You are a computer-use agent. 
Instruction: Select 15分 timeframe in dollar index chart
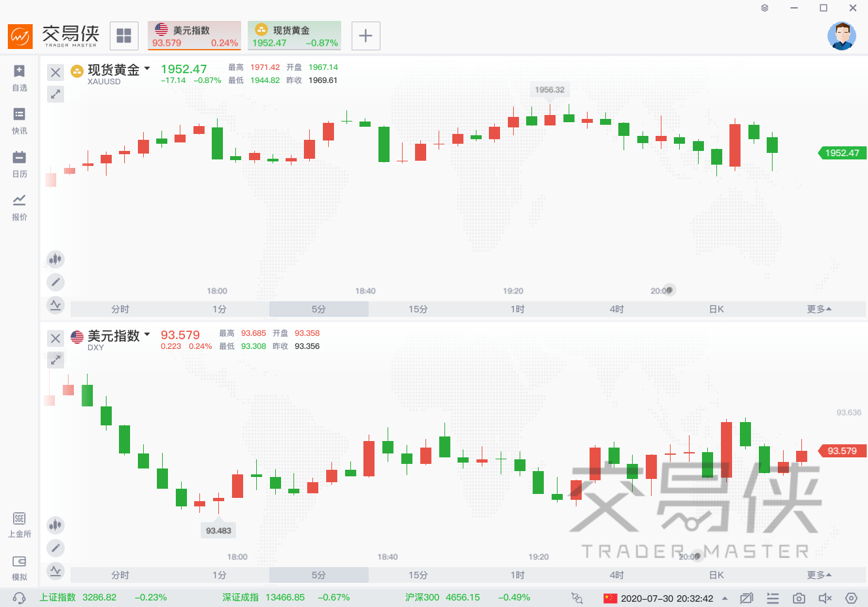(x=418, y=575)
